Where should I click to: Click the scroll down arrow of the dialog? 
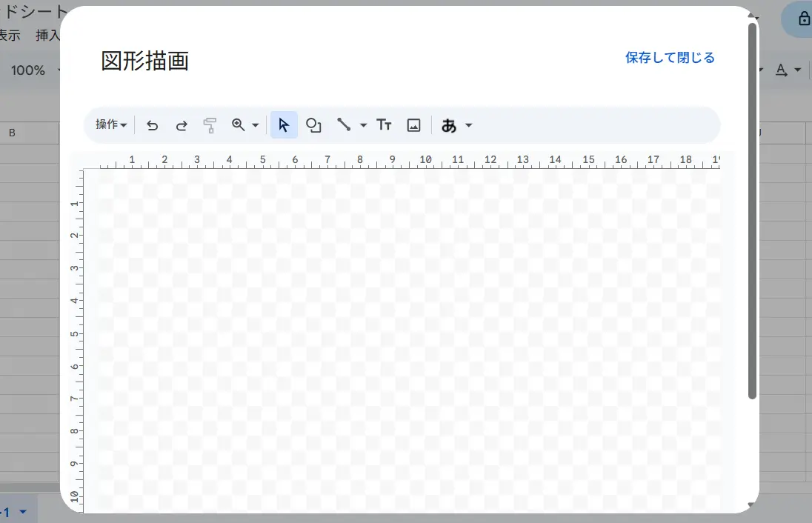(753, 505)
